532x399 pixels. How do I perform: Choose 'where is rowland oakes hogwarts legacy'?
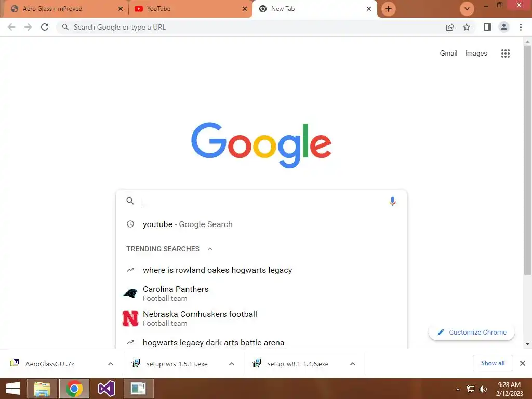(x=261, y=270)
